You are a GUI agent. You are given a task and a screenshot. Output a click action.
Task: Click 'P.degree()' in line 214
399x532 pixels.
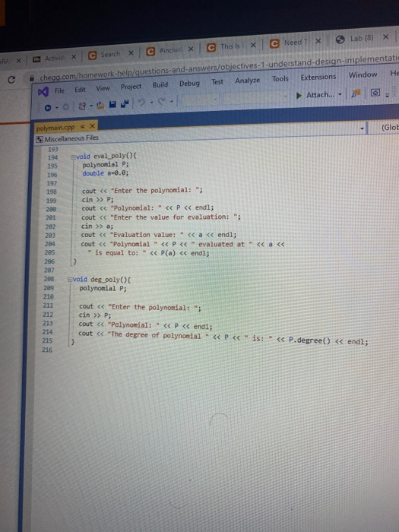(x=309, y=340)
